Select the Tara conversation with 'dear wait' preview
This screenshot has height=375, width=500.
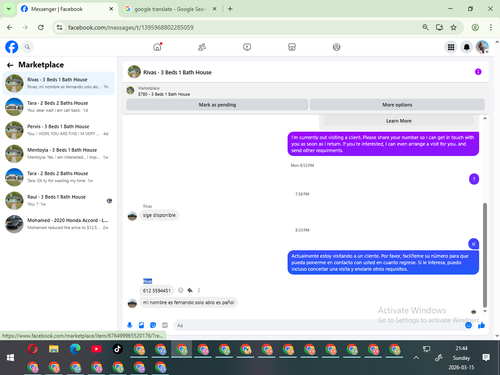click(59, 107)
